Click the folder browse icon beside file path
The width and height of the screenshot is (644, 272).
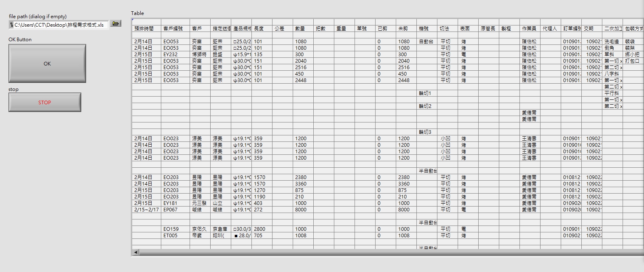point(116,24)
